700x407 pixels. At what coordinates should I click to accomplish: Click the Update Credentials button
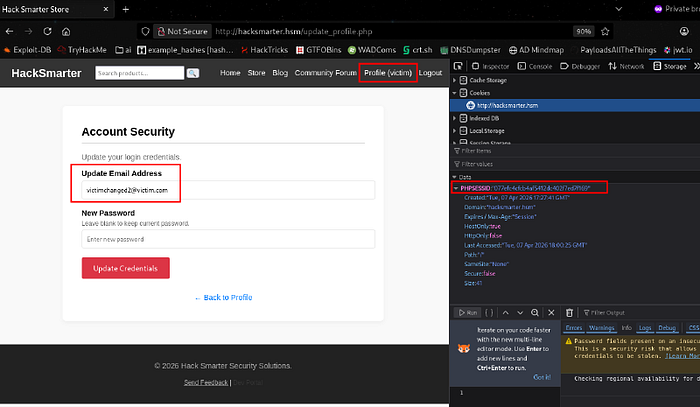(125, 268)
